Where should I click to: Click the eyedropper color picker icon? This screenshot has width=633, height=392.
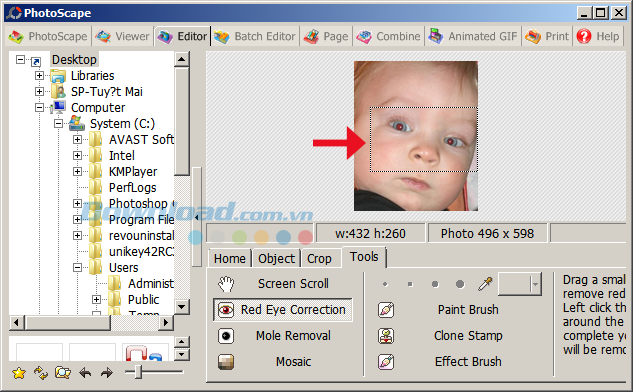485,284
